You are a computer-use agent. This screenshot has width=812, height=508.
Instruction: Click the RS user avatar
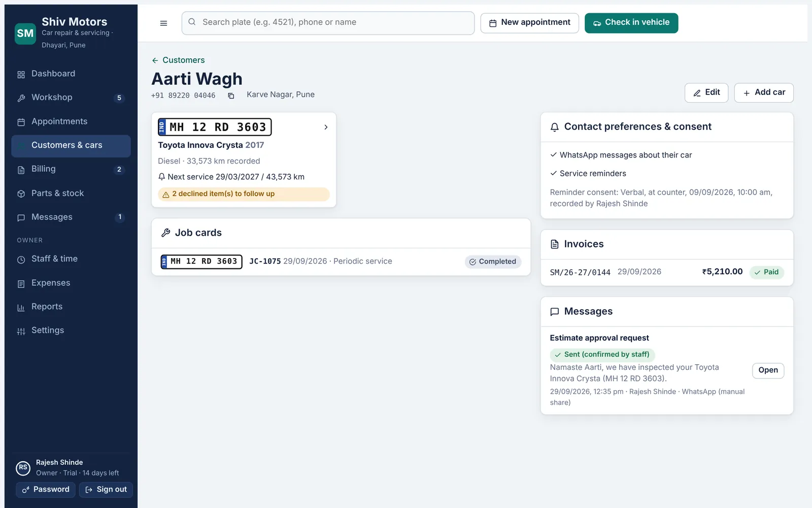(x=23, y=467)
